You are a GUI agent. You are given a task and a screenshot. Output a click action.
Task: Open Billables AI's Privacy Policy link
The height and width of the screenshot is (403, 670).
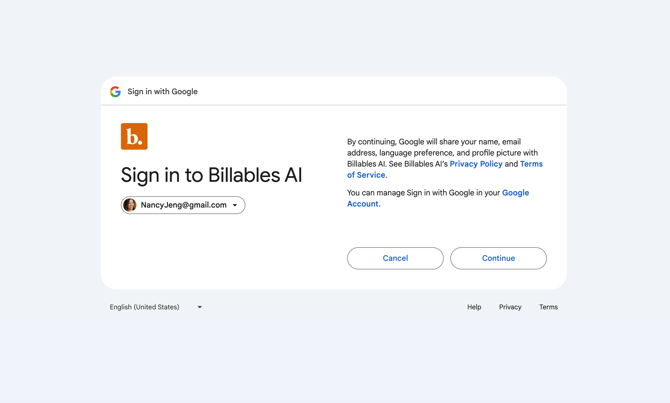476,164
